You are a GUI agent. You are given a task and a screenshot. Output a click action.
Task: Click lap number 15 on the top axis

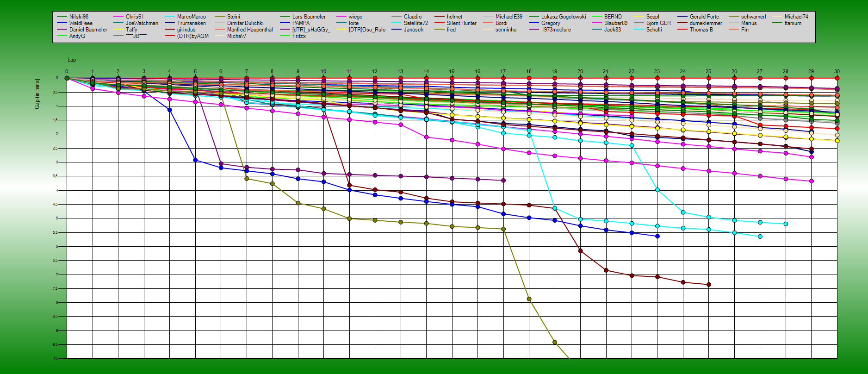452,72
